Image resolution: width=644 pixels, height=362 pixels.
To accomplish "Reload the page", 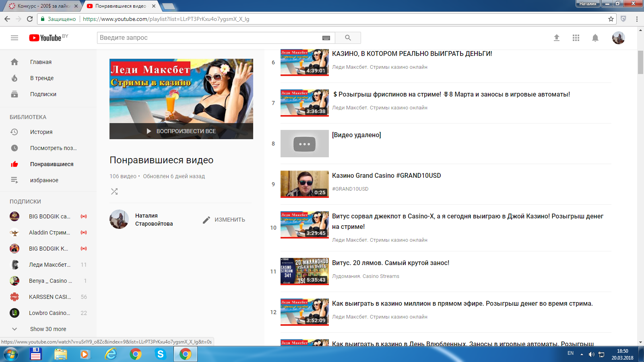I will 30,19.
